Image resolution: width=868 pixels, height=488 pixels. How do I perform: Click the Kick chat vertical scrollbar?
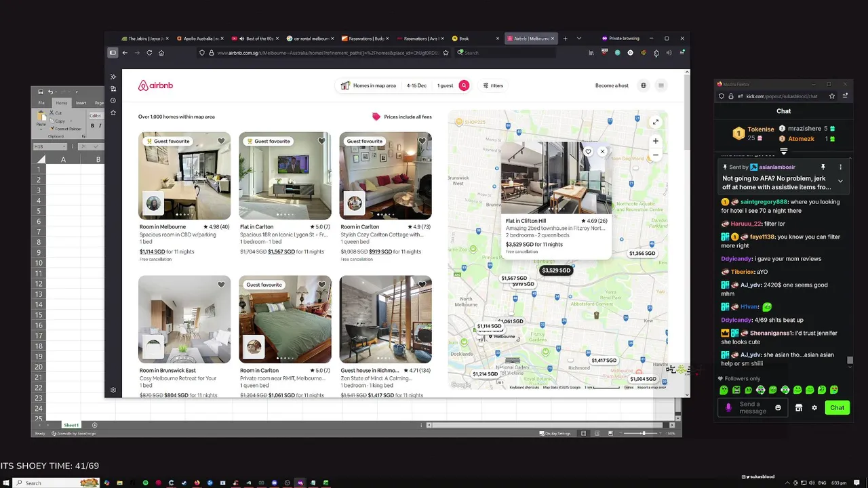(x=849, y=360)
